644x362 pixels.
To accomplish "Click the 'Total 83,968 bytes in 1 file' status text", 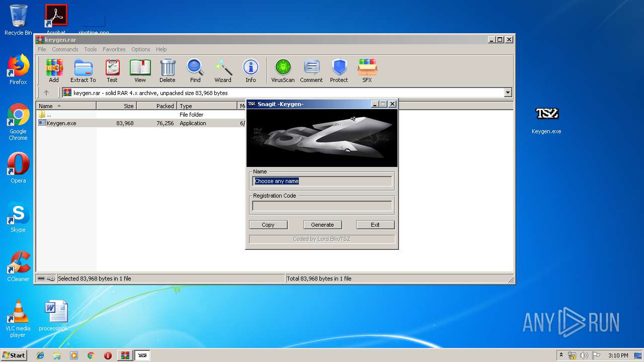I will 319,279.
